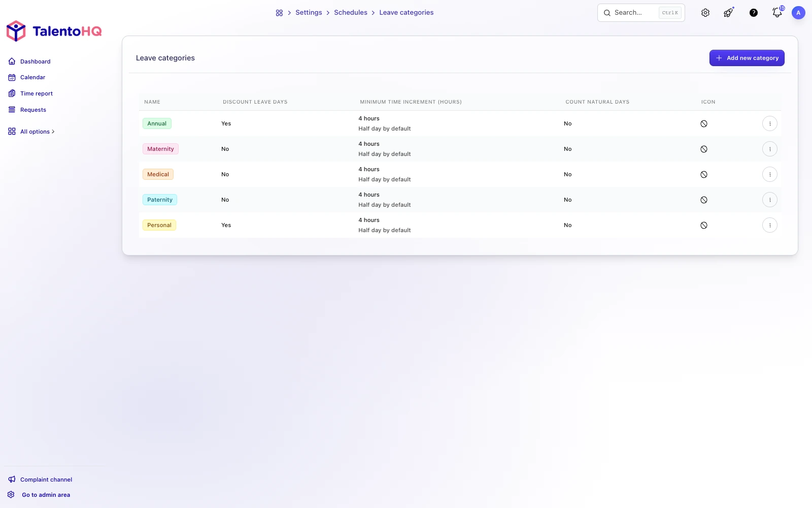812x508 pixels.
Task: Open the Dashboard home icon
Action: (x=12, y=61)
